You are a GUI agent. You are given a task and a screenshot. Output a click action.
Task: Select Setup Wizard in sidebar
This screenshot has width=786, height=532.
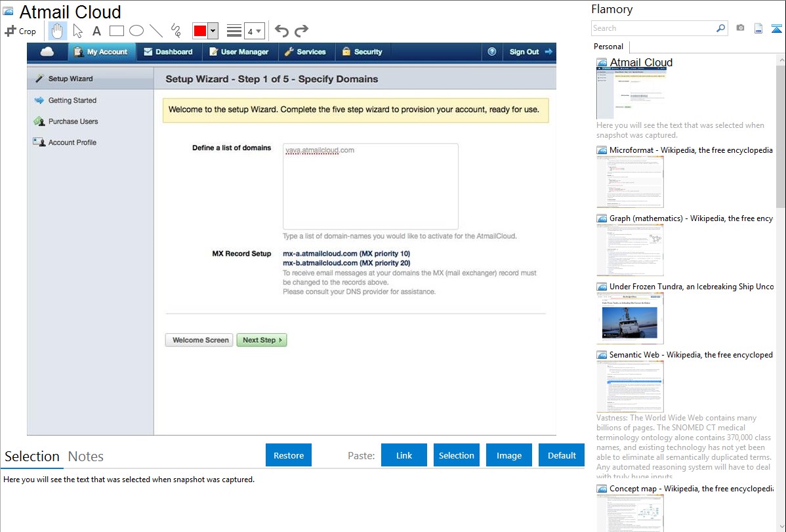91,79
